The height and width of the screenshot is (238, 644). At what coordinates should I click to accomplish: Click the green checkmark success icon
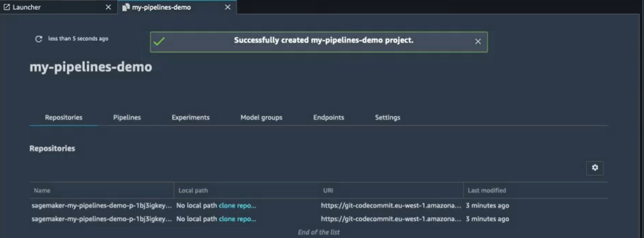159,41
